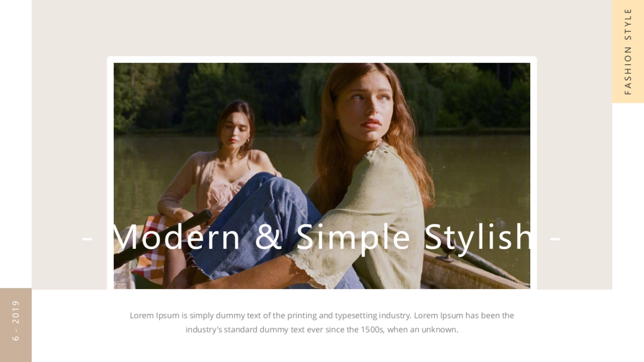Viewport: 644px width, 362px height.
Task: Select the line starting "industry's standard dummy text"
Action: (322, 329)
